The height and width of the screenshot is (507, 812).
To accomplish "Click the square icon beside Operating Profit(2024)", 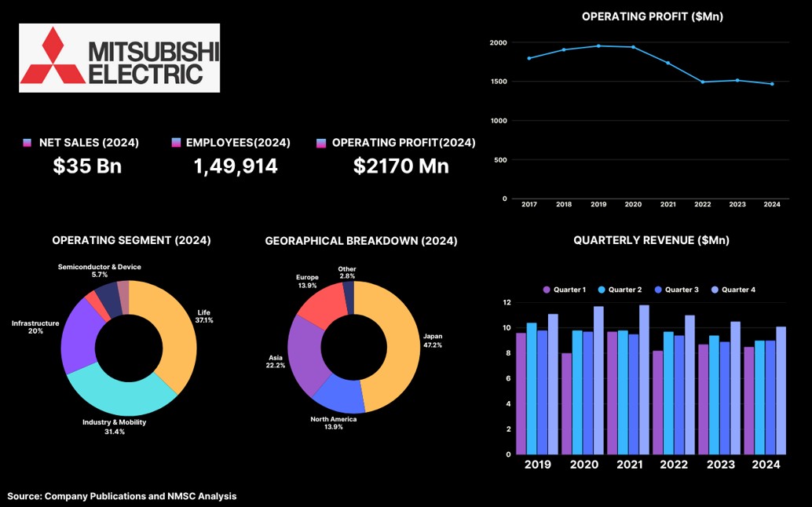I will coord(320,143).
